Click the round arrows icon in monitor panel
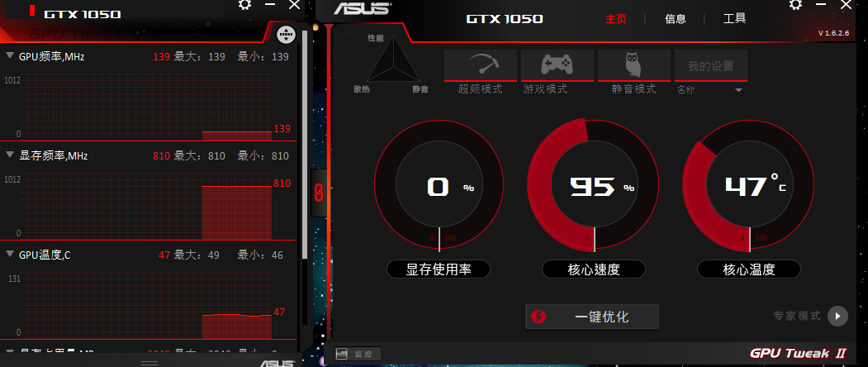The width and height of the screenshot is (868, 367). 286,35
